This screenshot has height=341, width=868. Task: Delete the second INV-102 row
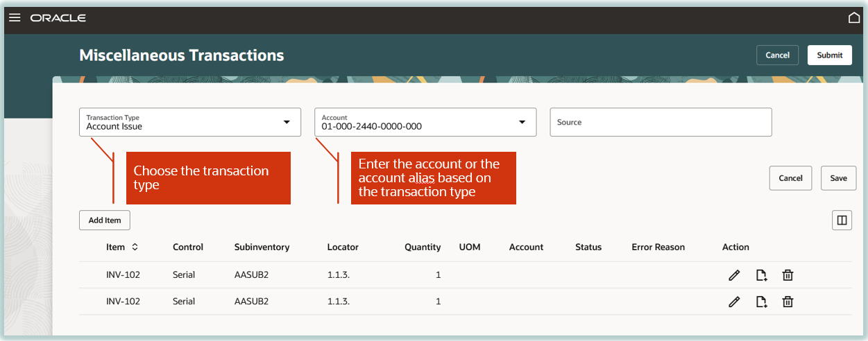click(x=788, y=301)
